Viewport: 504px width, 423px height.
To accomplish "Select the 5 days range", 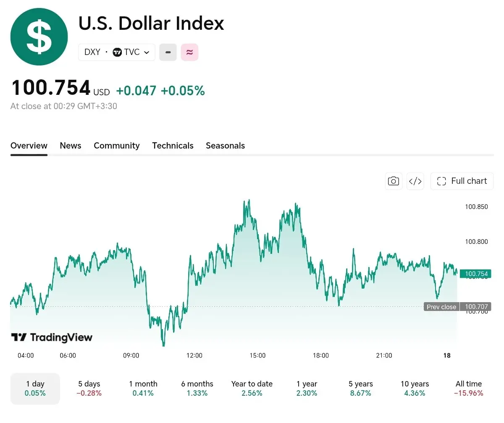I will [89, 389].
